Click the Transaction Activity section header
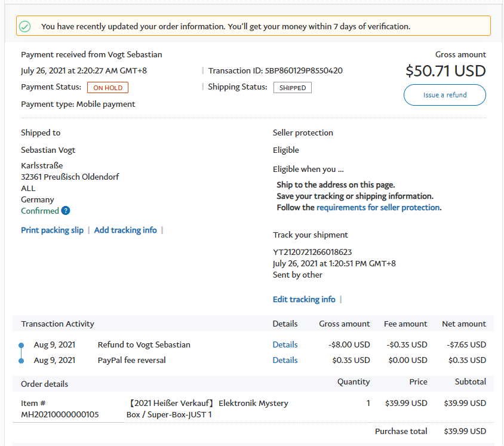This screenshot has width=504, height=446. tap(58, 324)
